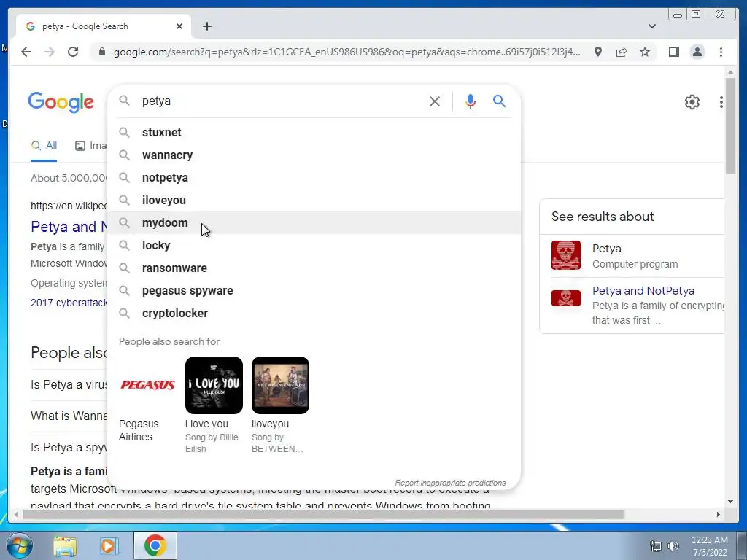Open iloveyou BETWEEN song thumbnail
The width and height of the screenshot is (747, 560).
coord(280,385)
